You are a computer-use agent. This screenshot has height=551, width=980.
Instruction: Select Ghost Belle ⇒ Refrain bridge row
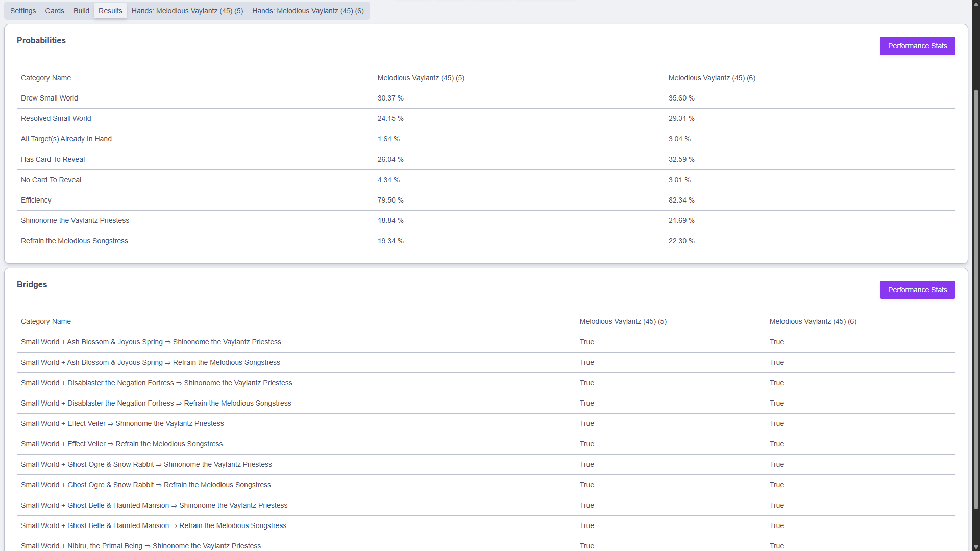pyautogui.click(x=486, y=525)
